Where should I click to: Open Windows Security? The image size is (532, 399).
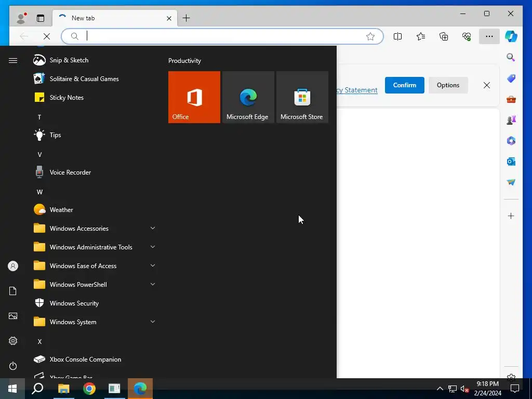click(94, 303)
